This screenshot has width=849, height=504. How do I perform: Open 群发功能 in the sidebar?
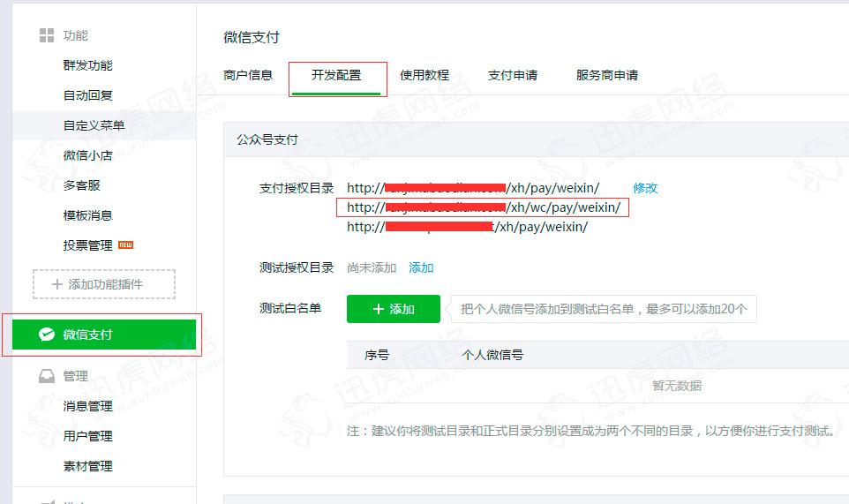click(87, 65)
